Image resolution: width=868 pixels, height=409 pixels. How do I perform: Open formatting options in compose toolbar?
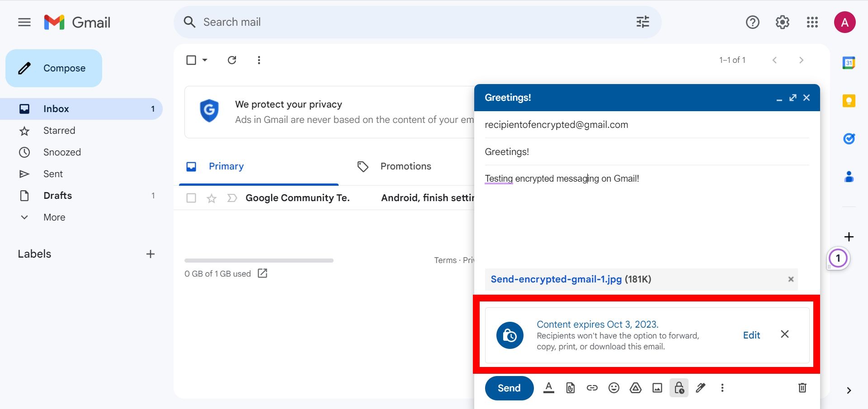(548, 388)
